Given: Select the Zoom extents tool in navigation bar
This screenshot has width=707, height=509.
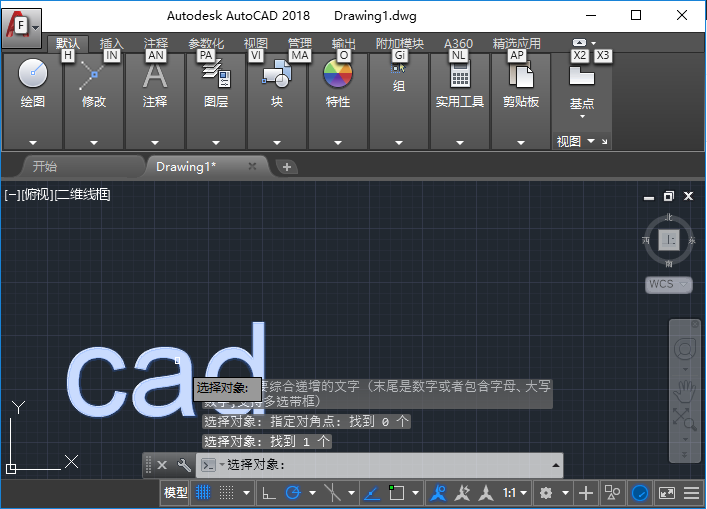Looking at the screenshot, I should point(684,419).
